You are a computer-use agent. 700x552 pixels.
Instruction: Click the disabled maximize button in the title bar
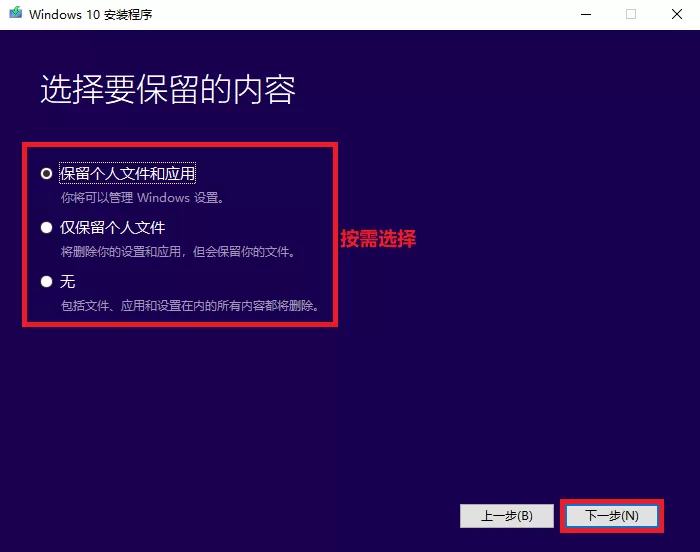631,14
